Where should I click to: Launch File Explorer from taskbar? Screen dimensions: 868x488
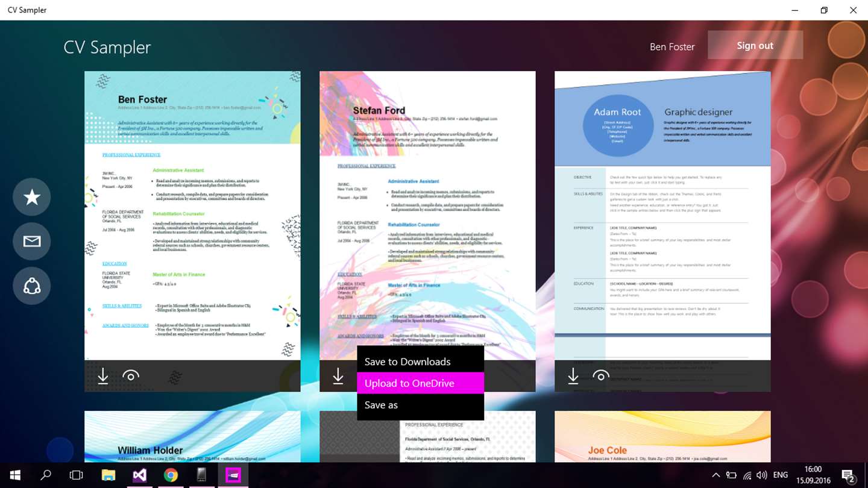[108, 475]
